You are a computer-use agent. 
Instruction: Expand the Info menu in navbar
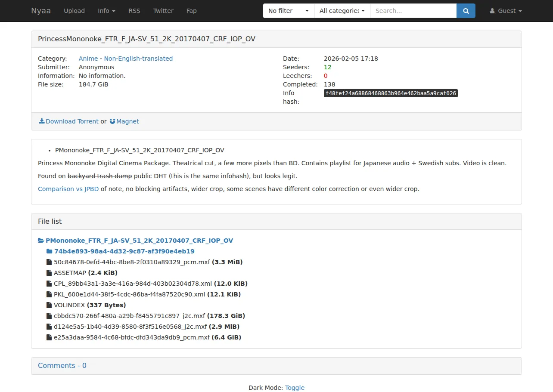click(x=106, y=11)
